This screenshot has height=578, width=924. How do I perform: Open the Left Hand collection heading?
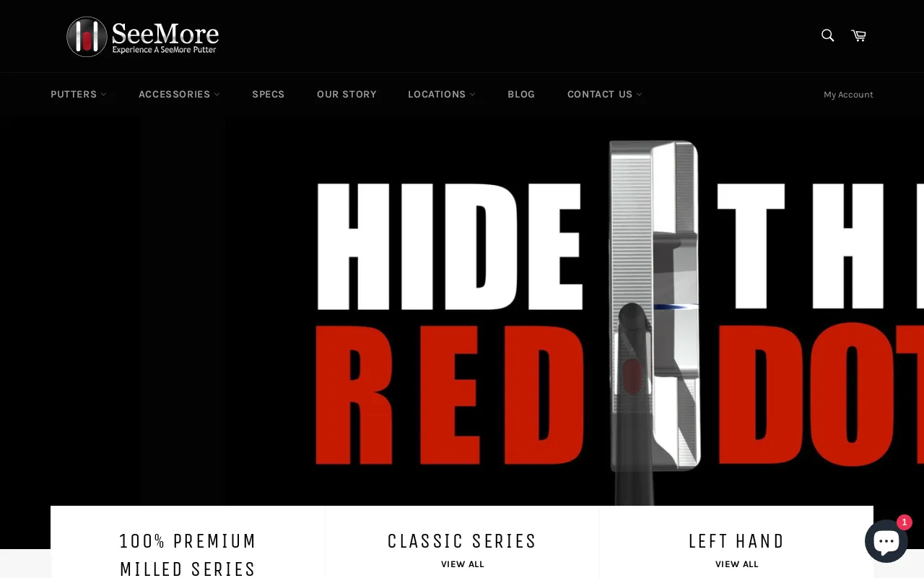pos(736,541)
